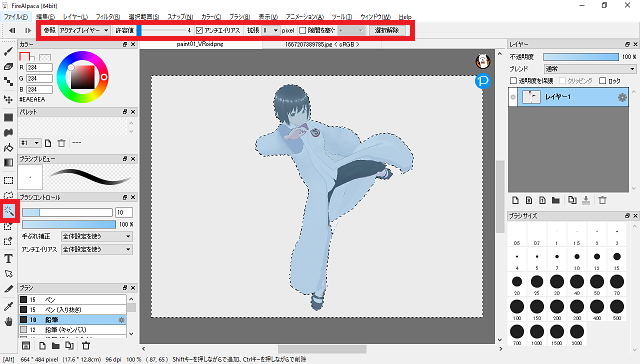Switch to the 1667207889785.jpg tab
Viewport: 640px width, 364px height.
pyautogui.click(x=322, y=44)
